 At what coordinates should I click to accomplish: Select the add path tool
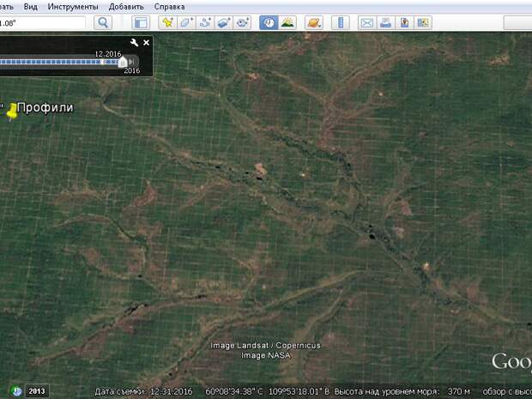coord(205,23)
